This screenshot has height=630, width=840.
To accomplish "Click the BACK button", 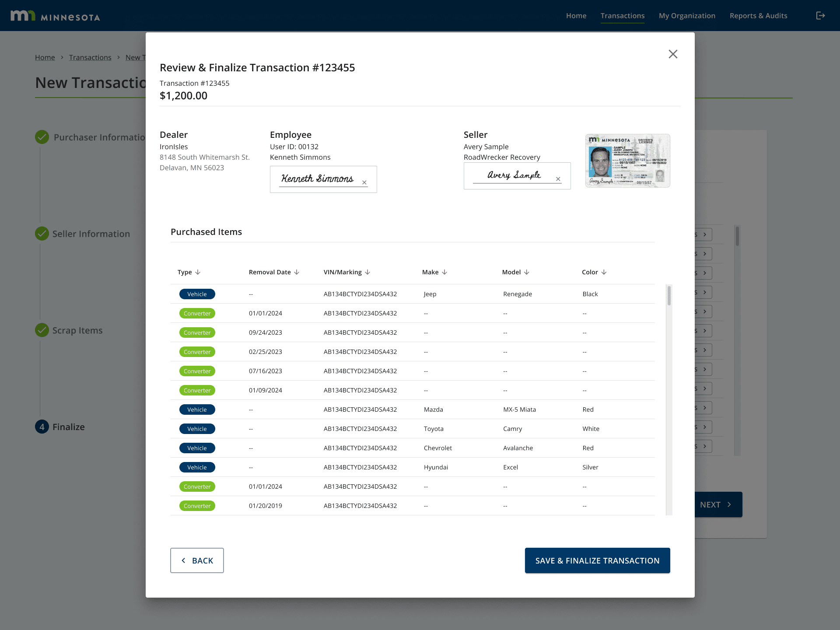I will click(197, 560).
